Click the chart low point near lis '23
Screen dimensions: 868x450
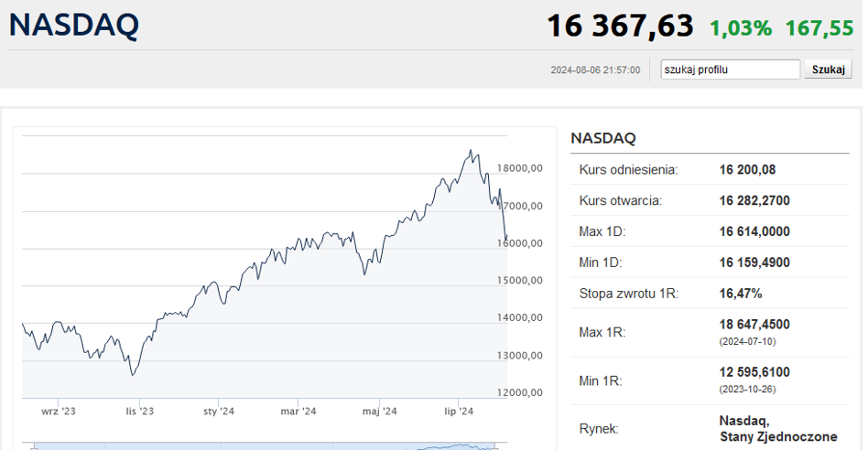[132, 375]
